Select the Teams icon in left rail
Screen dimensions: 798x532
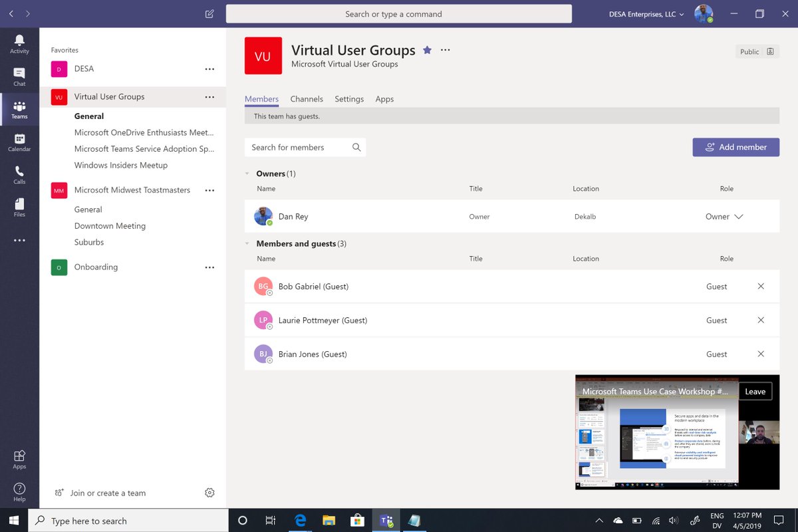click(19, 110)
